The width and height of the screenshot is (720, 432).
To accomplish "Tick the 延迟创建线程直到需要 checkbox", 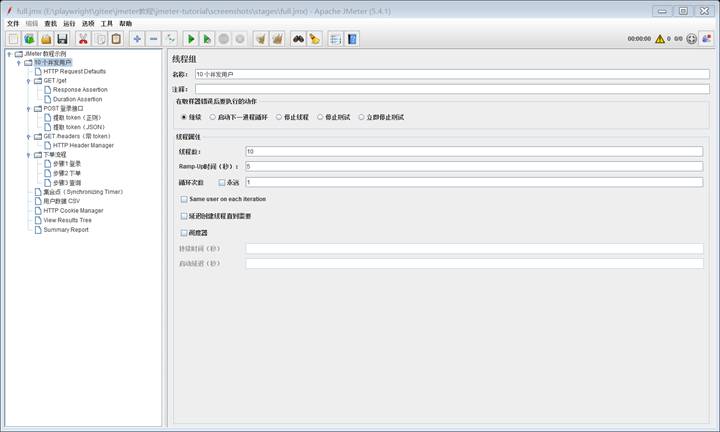I will (x=184, y=216).
